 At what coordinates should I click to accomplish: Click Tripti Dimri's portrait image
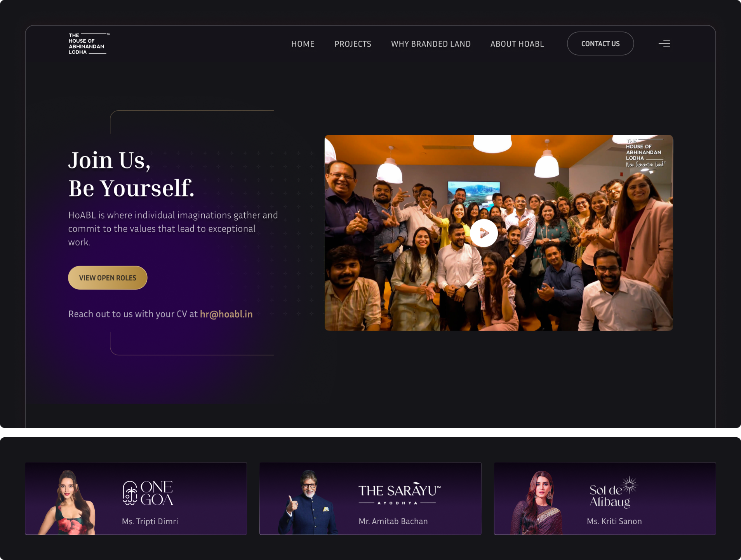pyautogui.click(x=68, y=502)
